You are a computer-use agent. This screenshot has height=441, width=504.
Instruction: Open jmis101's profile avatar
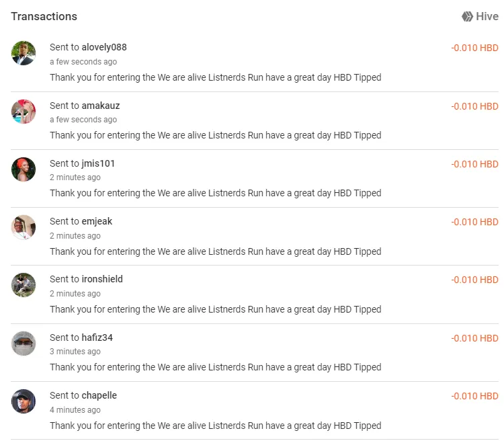coord(24,169)
